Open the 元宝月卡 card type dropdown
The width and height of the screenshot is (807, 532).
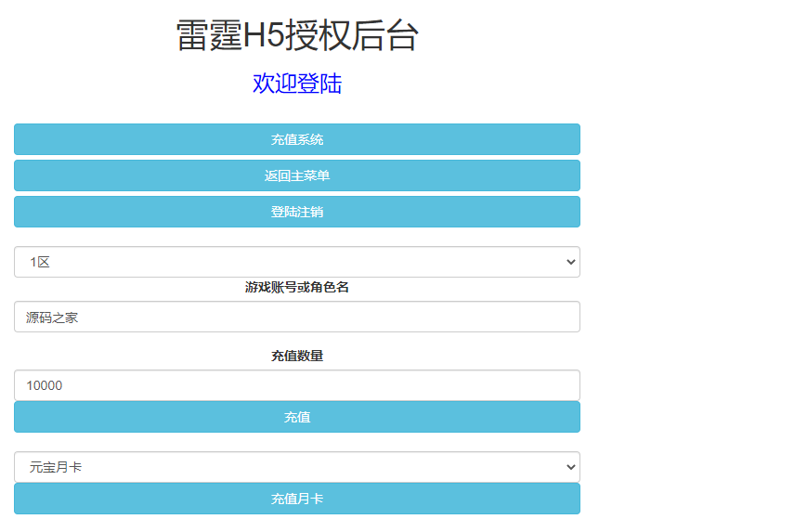297,467
